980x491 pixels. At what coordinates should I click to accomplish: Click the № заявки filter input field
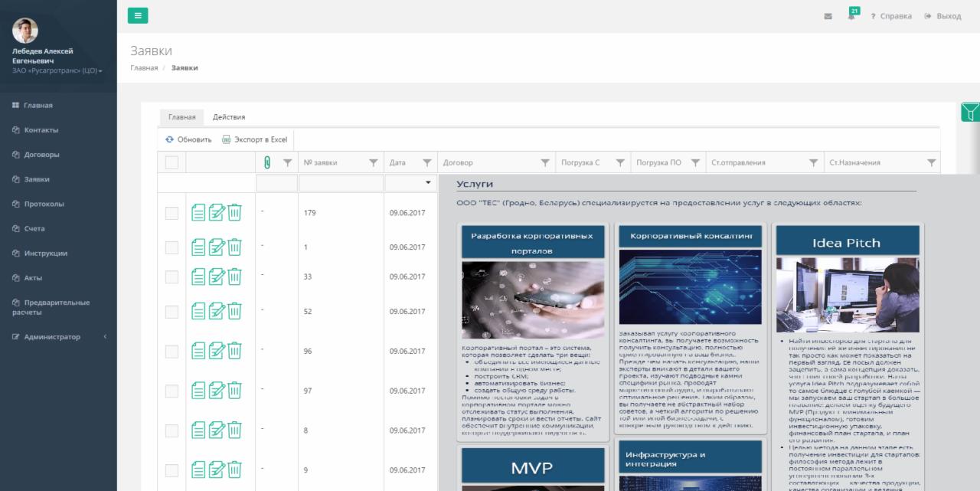[341, 184]
